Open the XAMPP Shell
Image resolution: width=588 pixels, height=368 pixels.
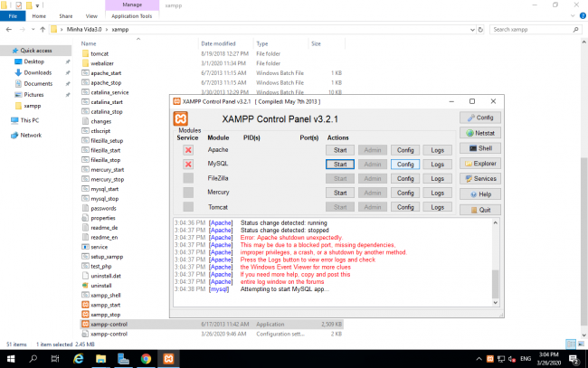tap(480, 148)
